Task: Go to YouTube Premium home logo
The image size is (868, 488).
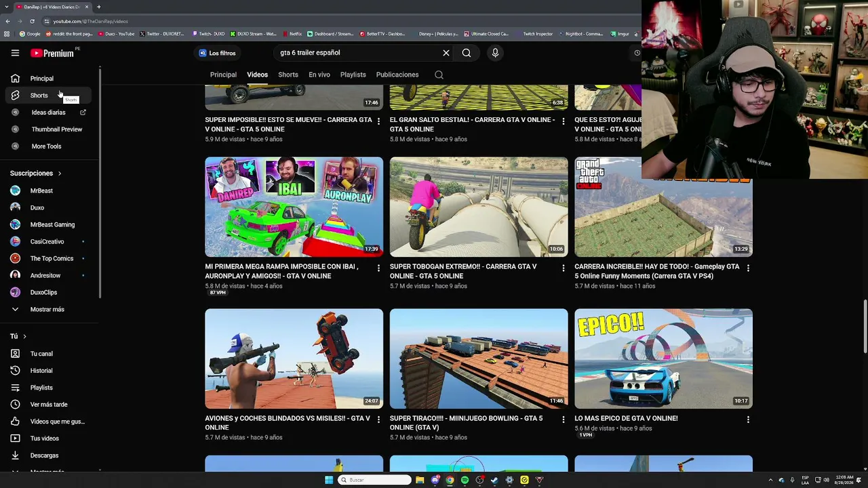Action: point(52,53)
